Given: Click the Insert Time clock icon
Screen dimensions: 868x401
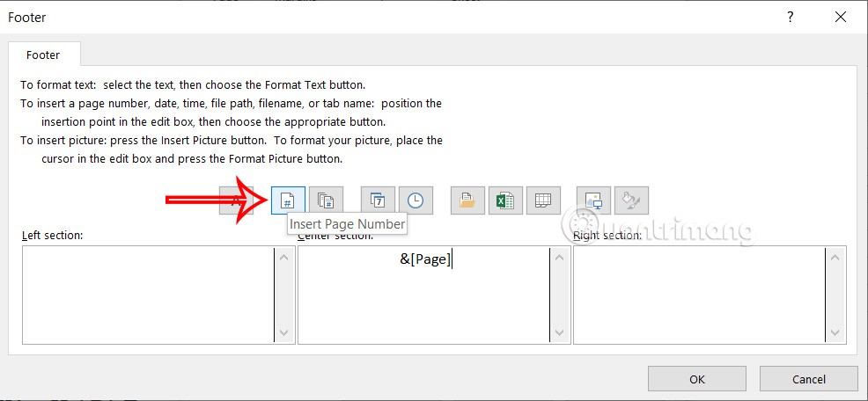Looking at the screenshot, I should [x=416, y=200].
